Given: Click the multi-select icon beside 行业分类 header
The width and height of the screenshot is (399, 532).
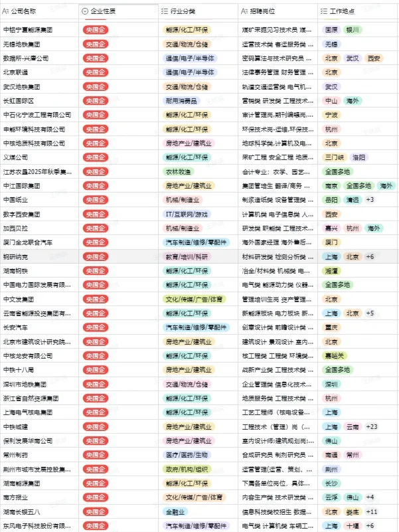Looking at the screenshot, I should coord(165,11).
